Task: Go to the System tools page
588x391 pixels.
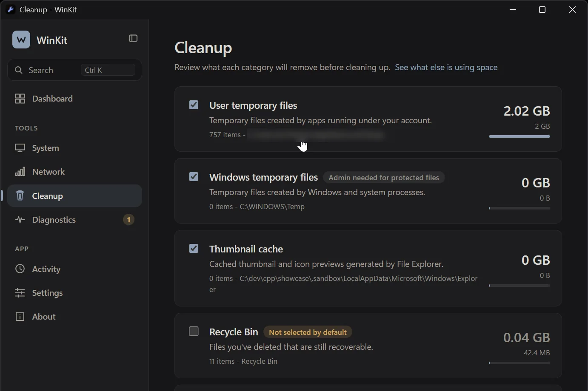Action: (74, 148)
